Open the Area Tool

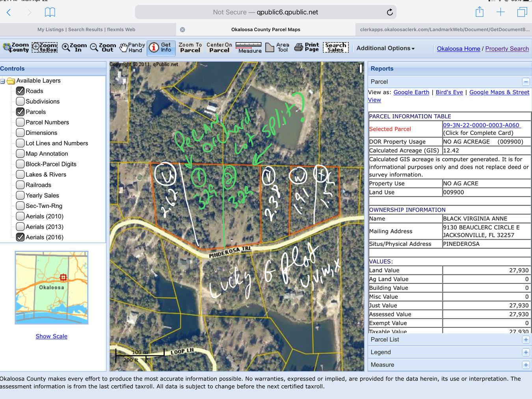(x=277, y=48)
